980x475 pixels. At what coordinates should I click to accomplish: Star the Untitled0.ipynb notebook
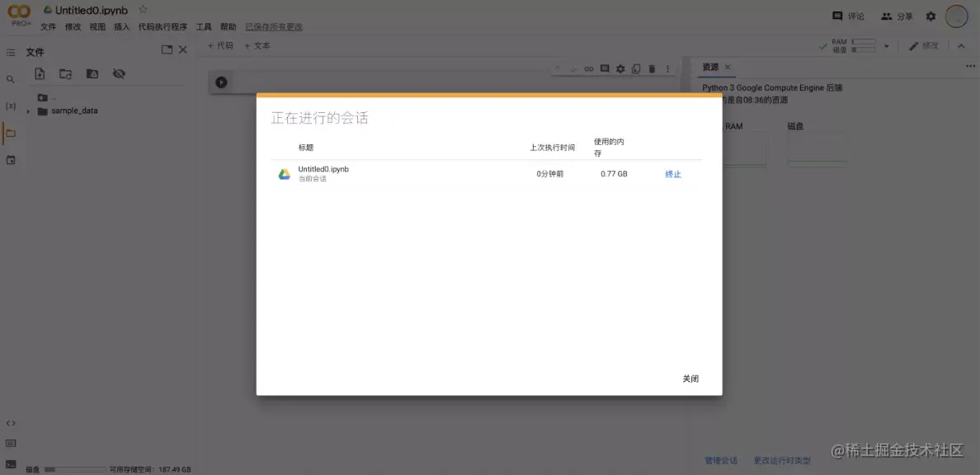click(144, 10)
